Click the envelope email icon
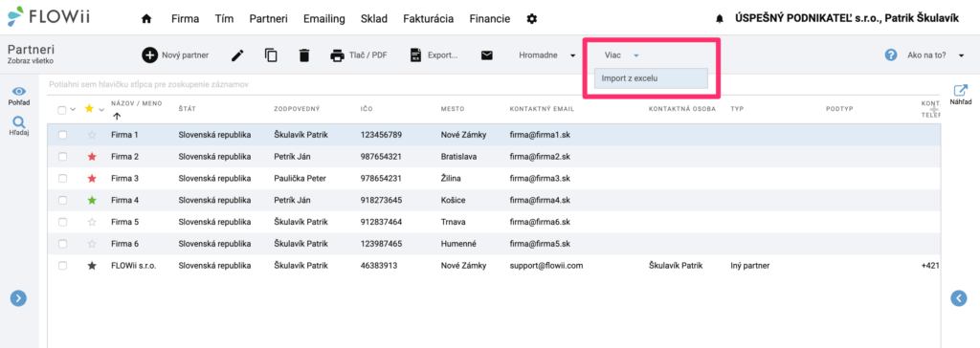Image resolution: width=980 pixels, height=348 pixels. click(x=487, y=55)
